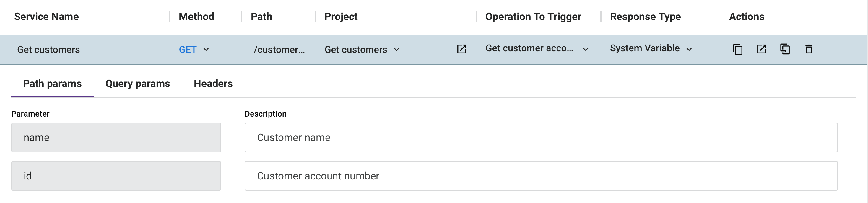
Task: Click the copy-with-arrow icon in Actions
Action: point(785,49)
